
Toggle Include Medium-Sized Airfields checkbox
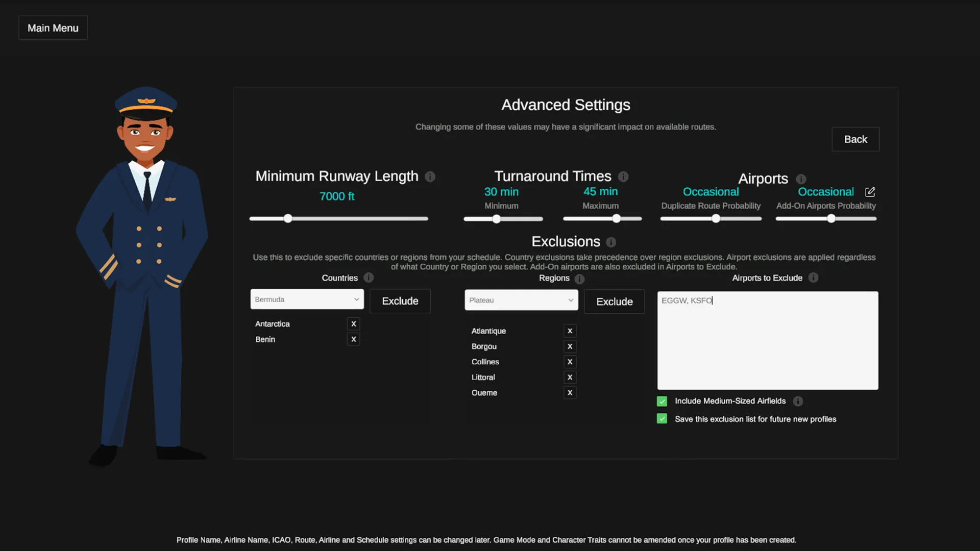662,402
